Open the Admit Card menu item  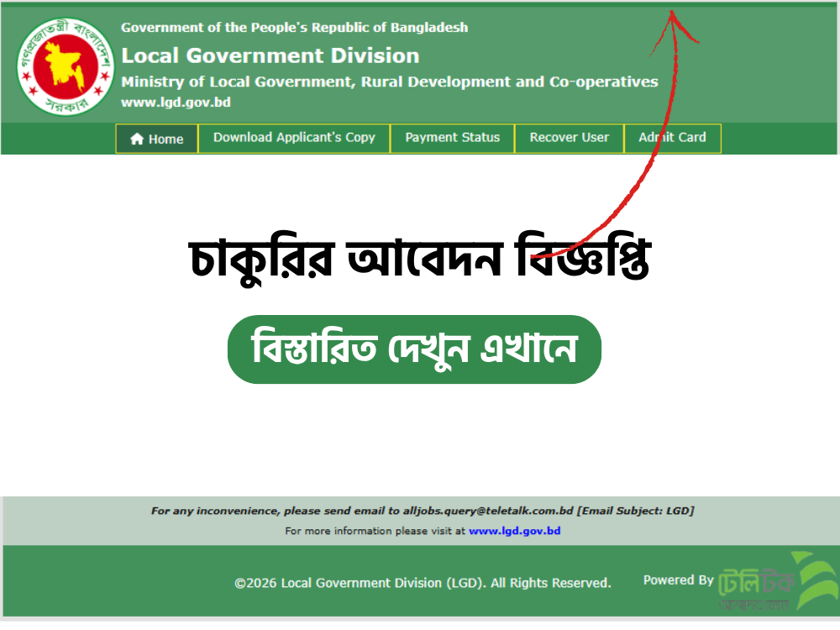point(672,139)
